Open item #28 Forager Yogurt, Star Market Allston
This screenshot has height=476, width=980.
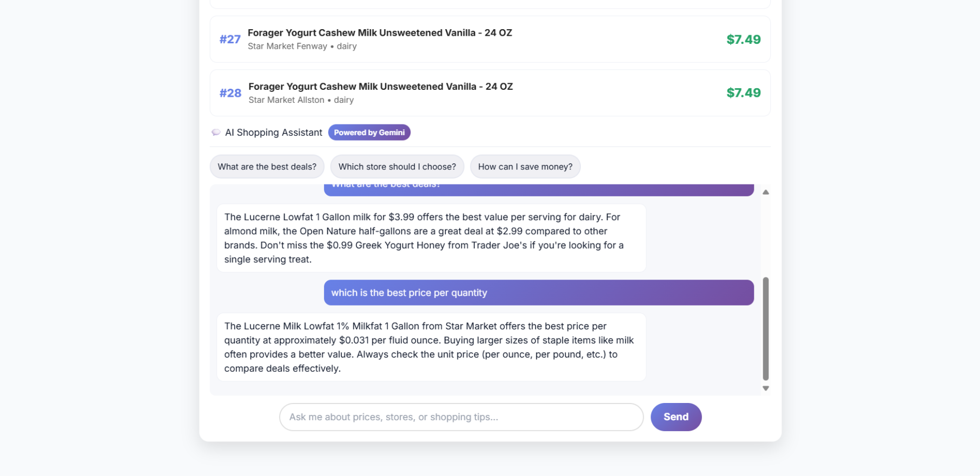[490, 92]
